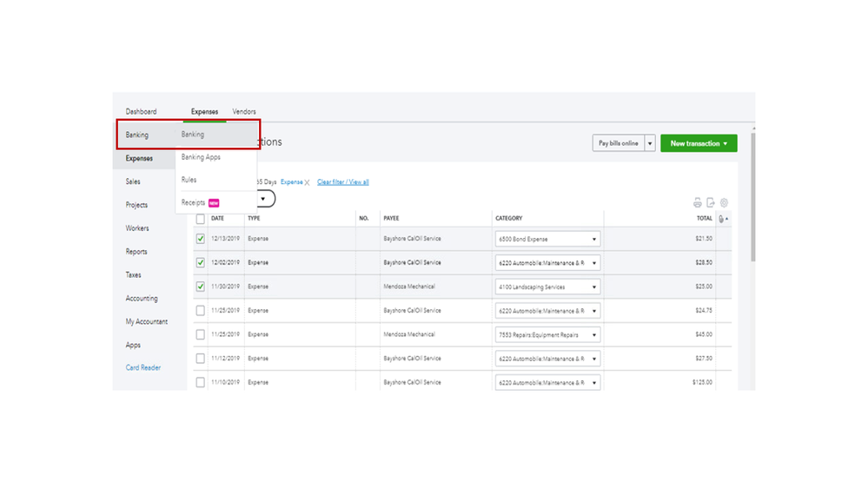Toggle the select-all checkbox in header

coord(201,219)
